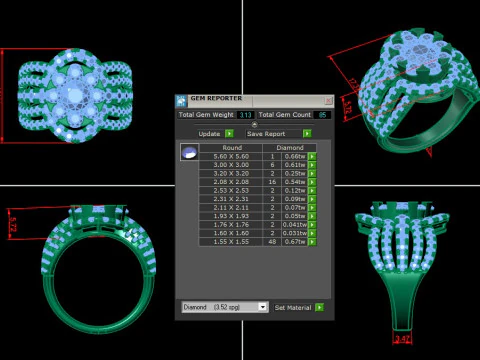Select the 1.76 X 1.76 size cell
This screenshot has width=480, height=360.
click(231, 225)
